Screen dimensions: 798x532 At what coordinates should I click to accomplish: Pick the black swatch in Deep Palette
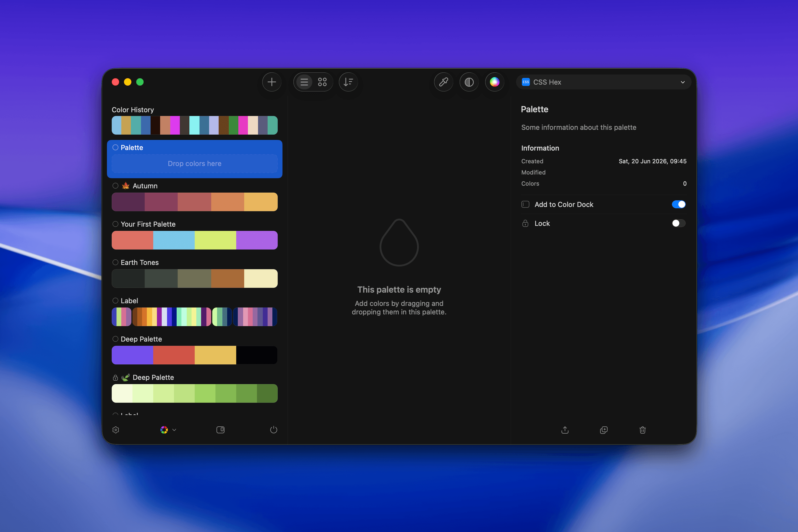click(257, 355)
